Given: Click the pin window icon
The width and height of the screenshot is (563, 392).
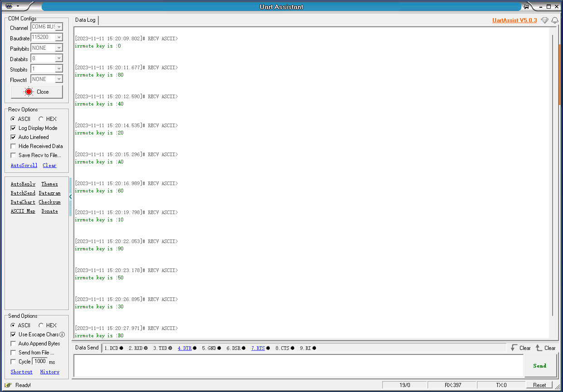Looking at the screenshot, I should point(526,6).
